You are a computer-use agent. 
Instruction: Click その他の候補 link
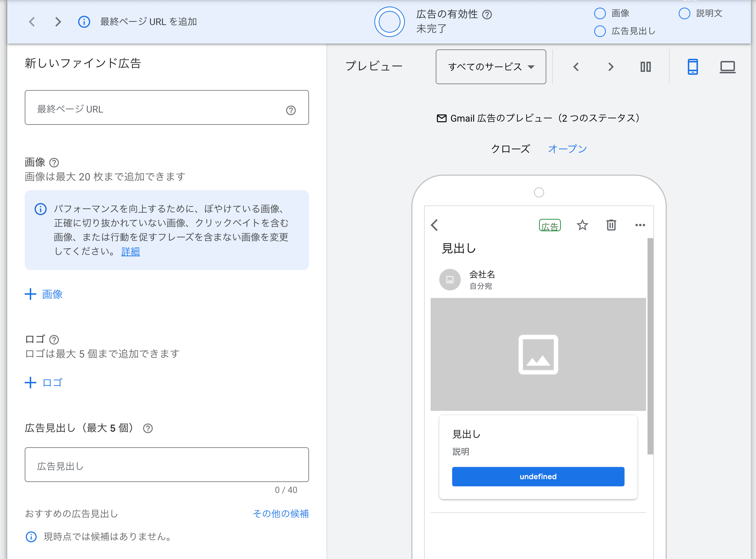point(281,514)
